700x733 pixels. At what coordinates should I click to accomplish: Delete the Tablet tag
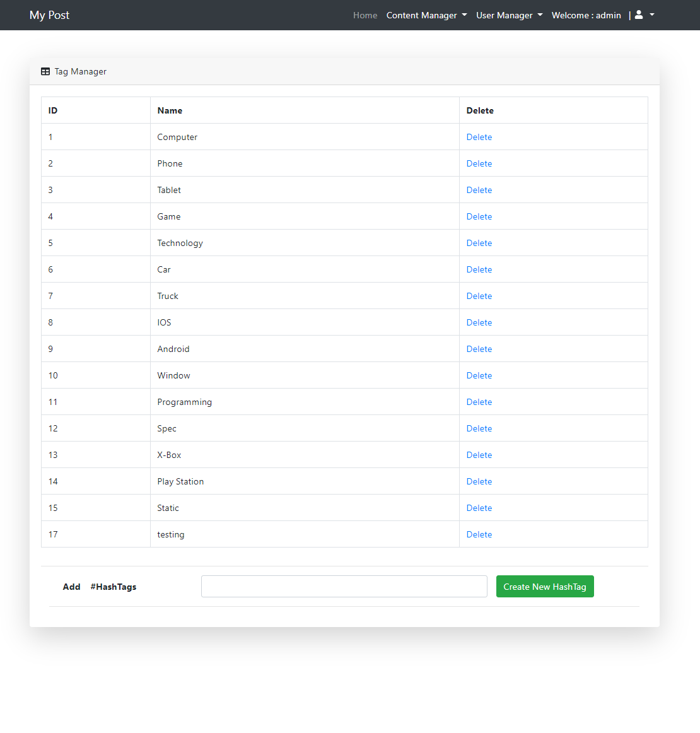click(479, 190)
